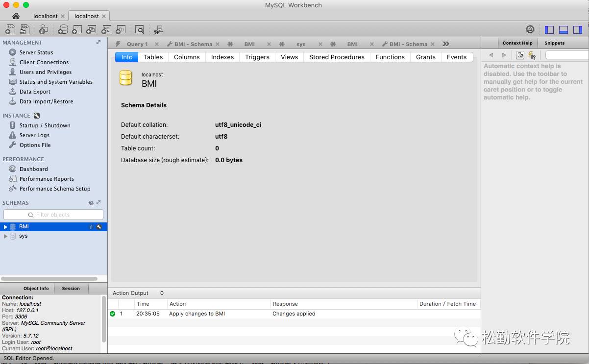Collapse the MANAGEMENT section arrows

tap(98, 43)
